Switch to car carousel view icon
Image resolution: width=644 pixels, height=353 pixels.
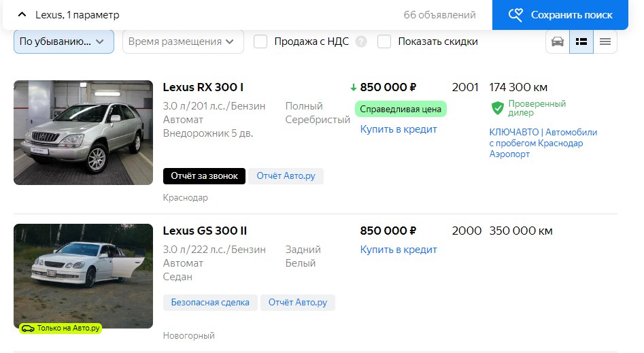(x=558, y=41)
